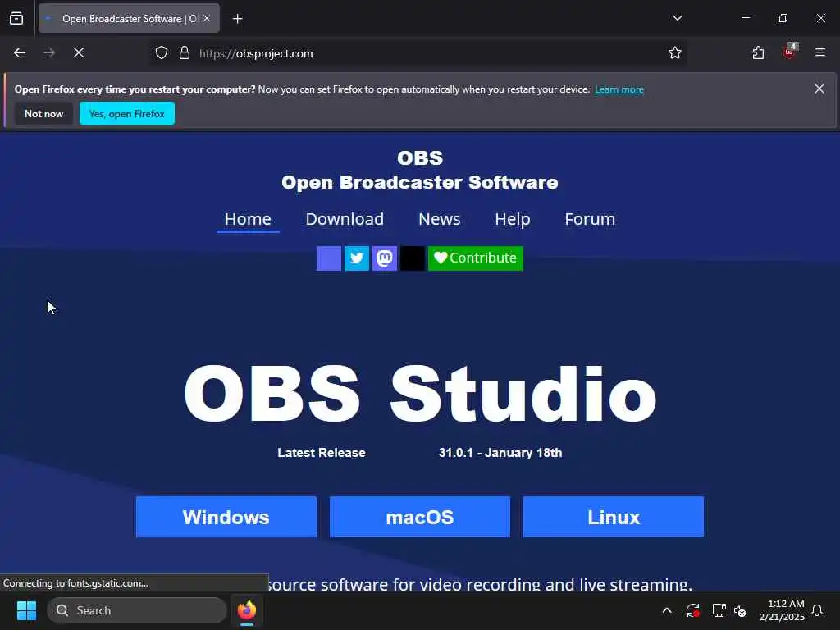The image size is (840, 630).
Task: Download OBS Studio for macOS
Action: pyautogui.click(x=420, y=517)
